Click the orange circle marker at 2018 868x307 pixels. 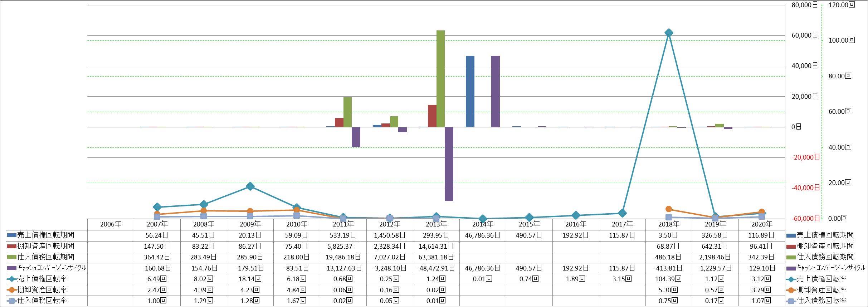[668, 209]
